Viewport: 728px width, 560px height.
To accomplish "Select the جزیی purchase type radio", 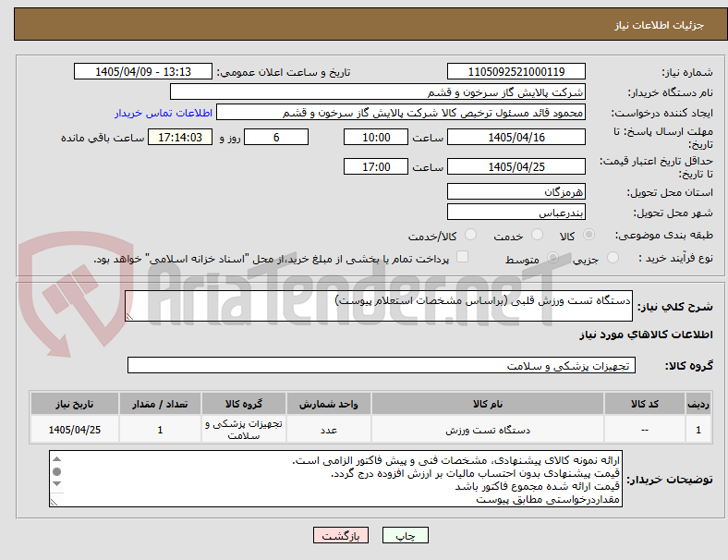I will 613,258.
